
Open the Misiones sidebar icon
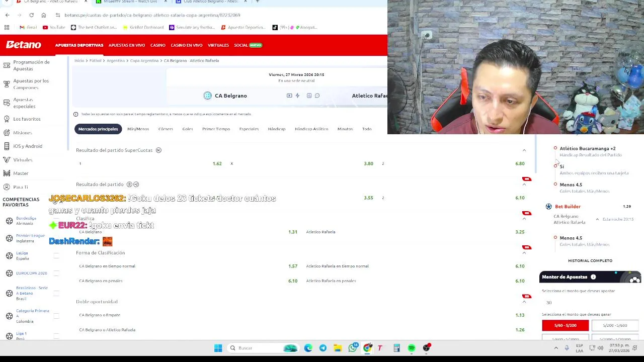pyautogui.click(x=7, y=133)
